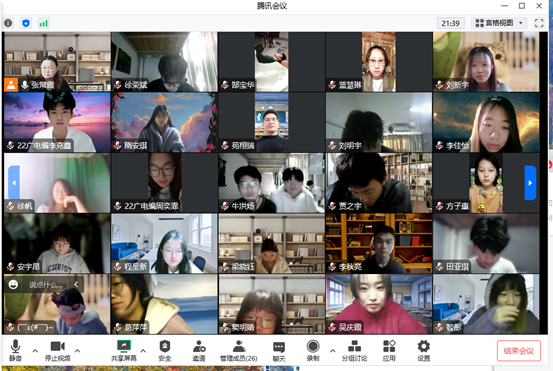This screenshot has height=371, width=553.
Task: Go to next page of video grid
Action: 530,183
